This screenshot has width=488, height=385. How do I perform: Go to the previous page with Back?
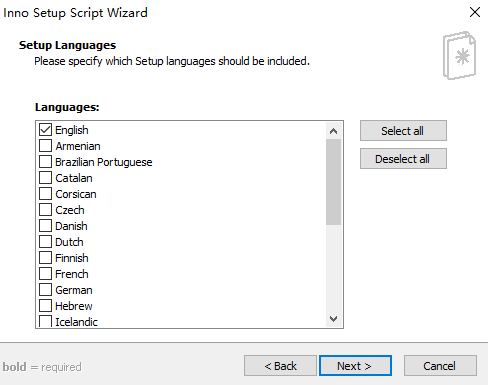pos(280,366)
